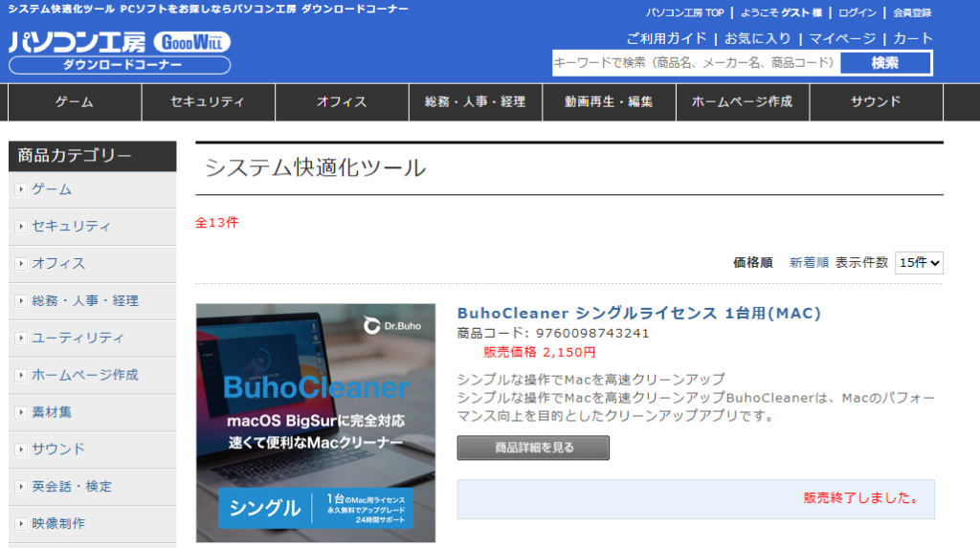980x548 pixels.
Task: Open the 総務・人事・経理 navigation tab
Action: coord(476,101)
